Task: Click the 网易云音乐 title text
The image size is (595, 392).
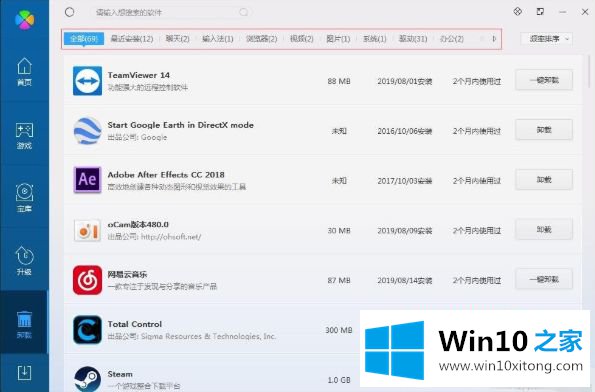Action: coord(127,274)
